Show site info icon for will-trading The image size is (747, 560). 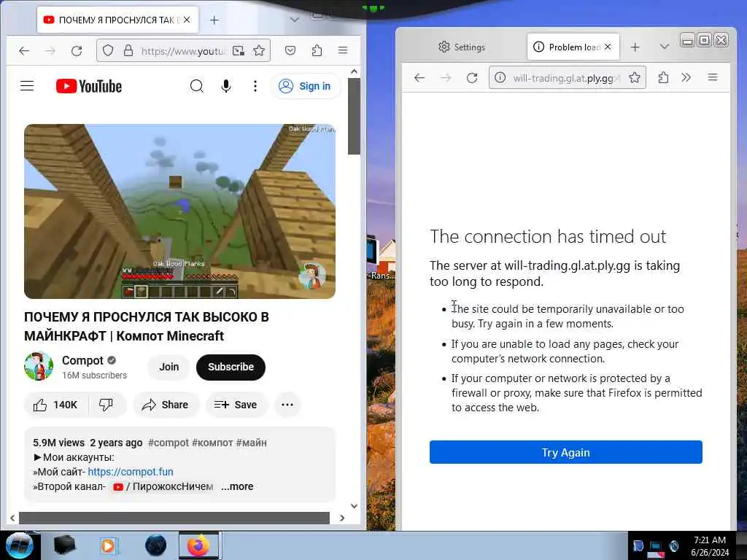click(x=500, y=77)
